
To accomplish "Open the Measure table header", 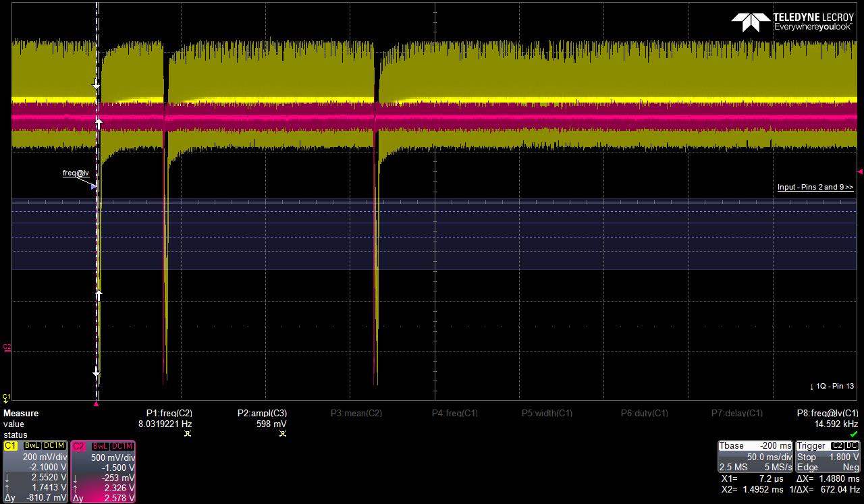I will click(x=21, y=413).
